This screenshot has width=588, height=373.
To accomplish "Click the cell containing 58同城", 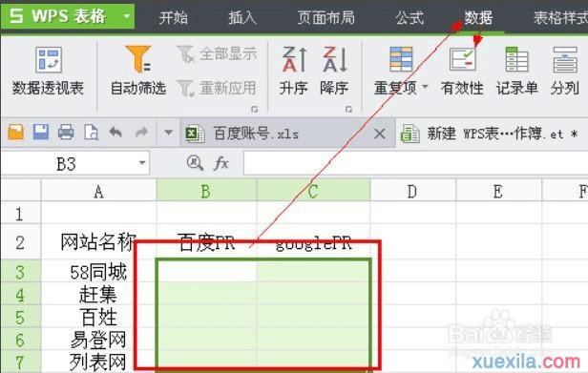I will coord(98,272).
